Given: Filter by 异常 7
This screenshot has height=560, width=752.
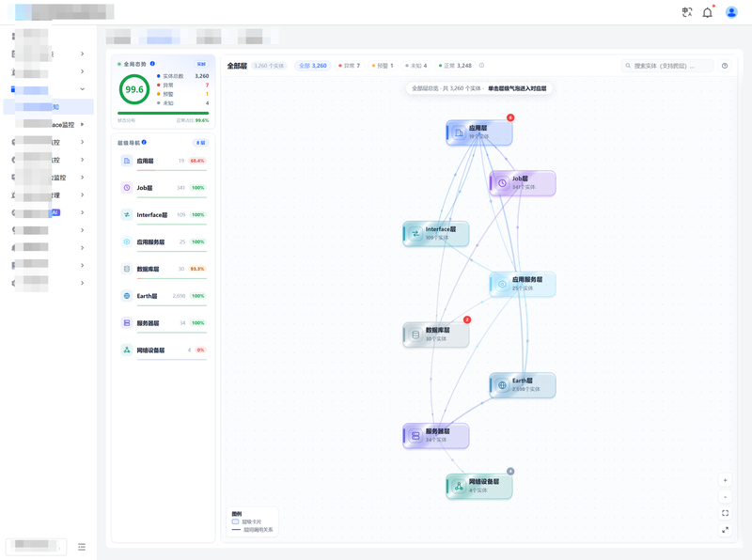Looking at the screenshot, I should tap(349, 66).
